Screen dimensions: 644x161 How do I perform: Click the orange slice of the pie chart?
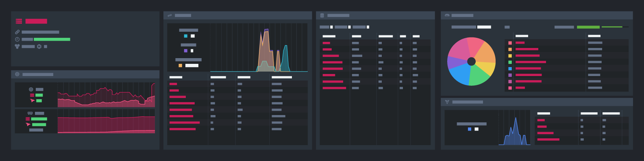coord(486,53)
